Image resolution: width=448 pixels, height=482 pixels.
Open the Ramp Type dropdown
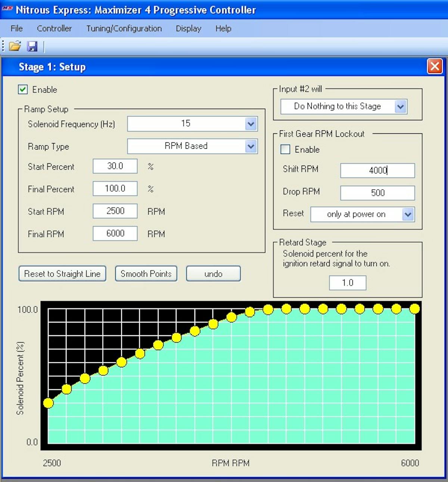[x=251, y=146]
